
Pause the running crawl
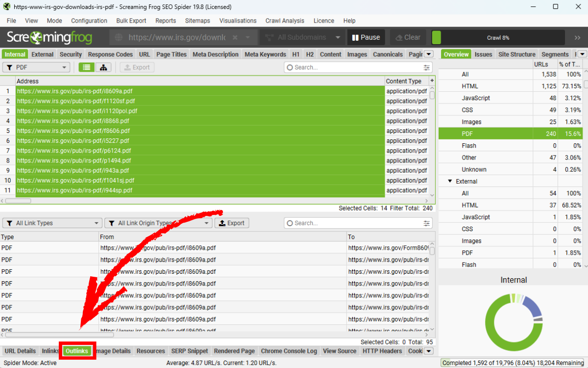[366, 37]
